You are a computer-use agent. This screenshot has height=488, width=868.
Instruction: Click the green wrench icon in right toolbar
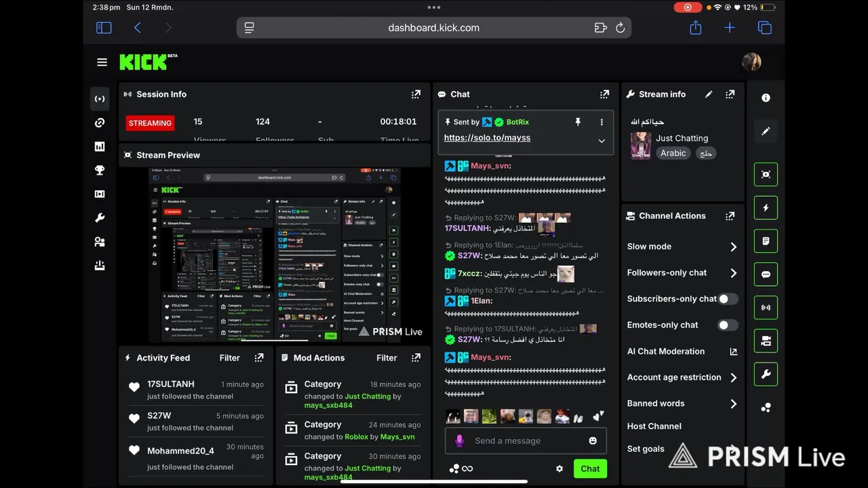[766, 374]
